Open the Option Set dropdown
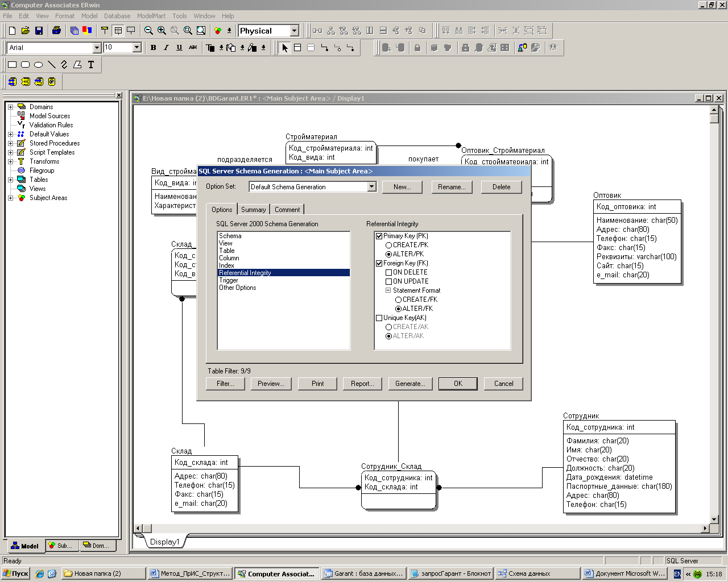 tap(371, 186)
